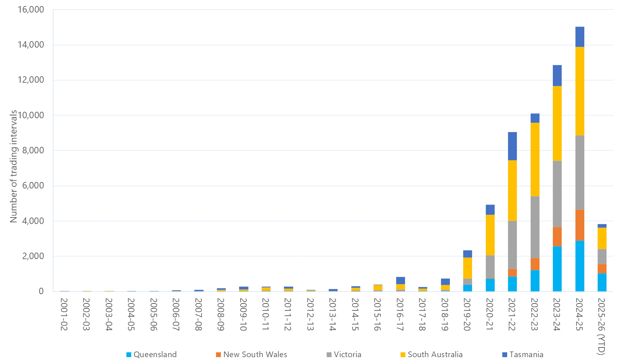Click the 2019-20 x-axis label

(x=467, y=314)
